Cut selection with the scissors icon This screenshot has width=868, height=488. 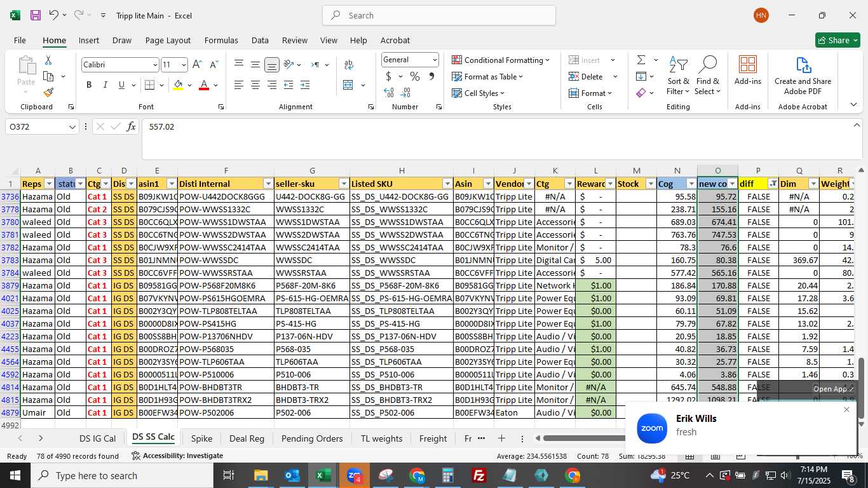click(48, 60)
